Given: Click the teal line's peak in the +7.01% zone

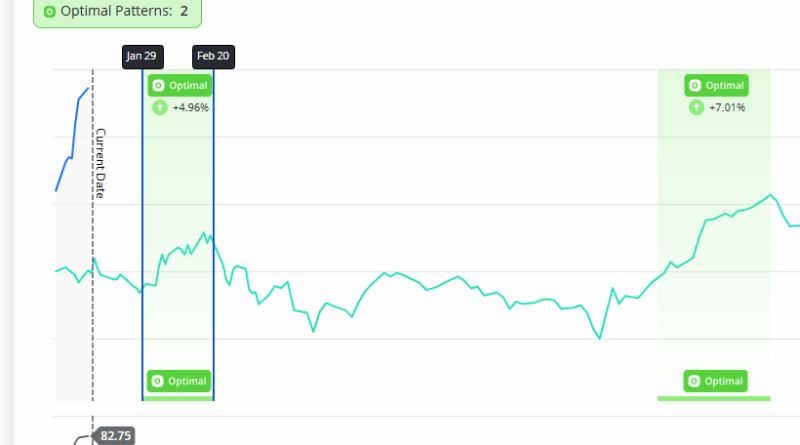Looking at the screenshot, I should click(770, 195).
